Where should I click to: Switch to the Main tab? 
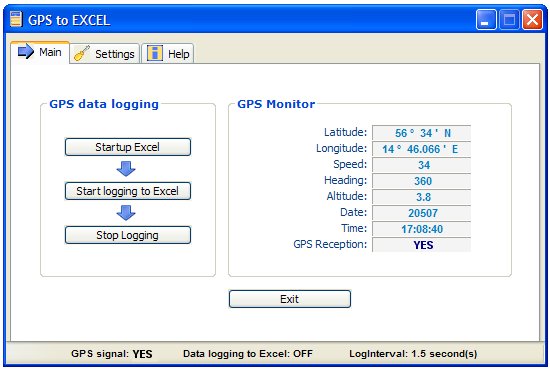(40, 52)
